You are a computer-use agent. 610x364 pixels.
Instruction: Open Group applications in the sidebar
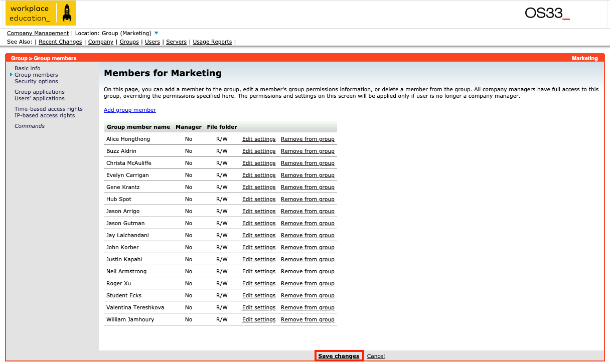point(40,92)
